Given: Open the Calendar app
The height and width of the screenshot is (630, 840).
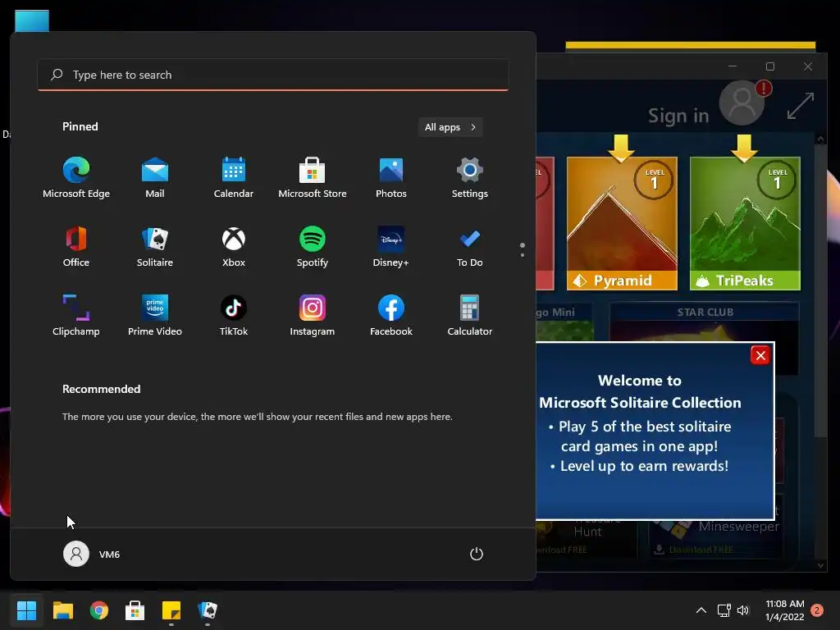Looking at the screenshot, I should click(x=234, y=177).
